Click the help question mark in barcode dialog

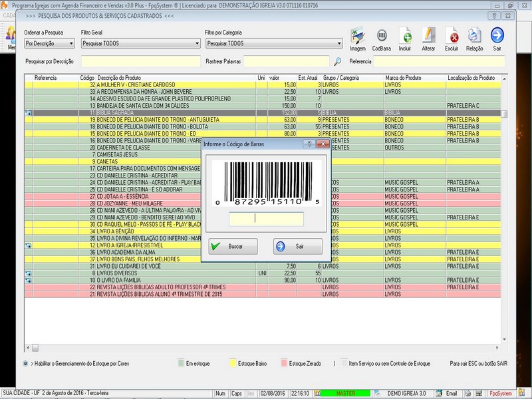click(309, 144)
